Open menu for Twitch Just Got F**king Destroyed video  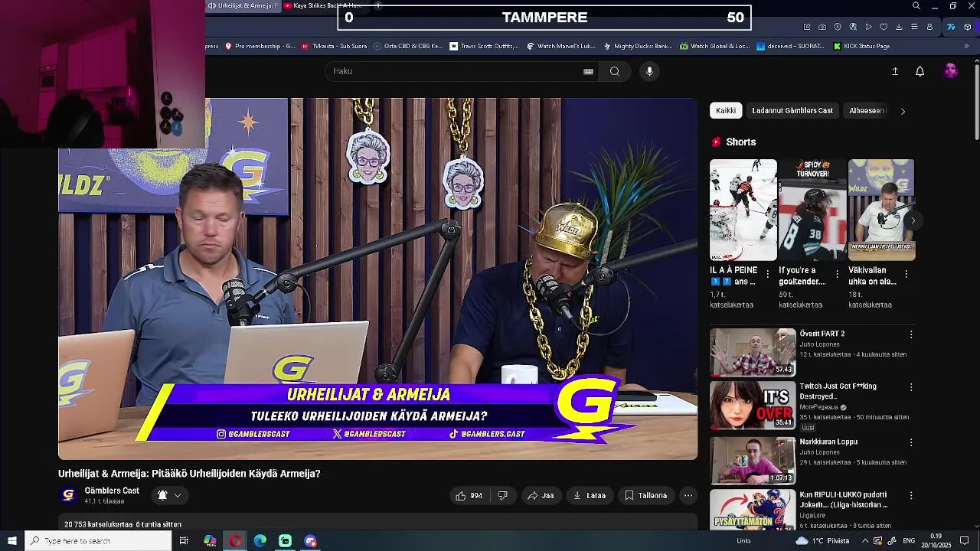(x=910, y=387)
